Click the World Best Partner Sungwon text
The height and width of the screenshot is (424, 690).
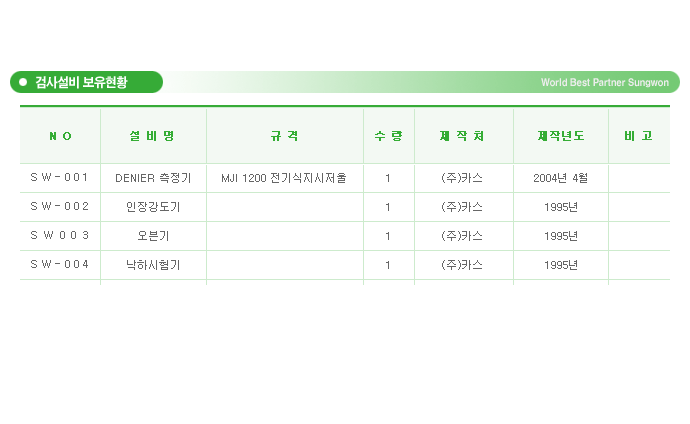[605, 83]
